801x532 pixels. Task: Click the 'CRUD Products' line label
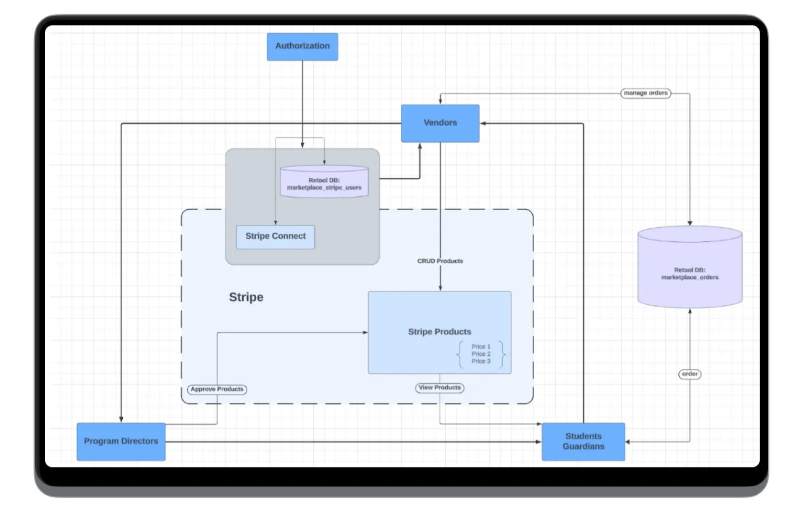[440, 261]
